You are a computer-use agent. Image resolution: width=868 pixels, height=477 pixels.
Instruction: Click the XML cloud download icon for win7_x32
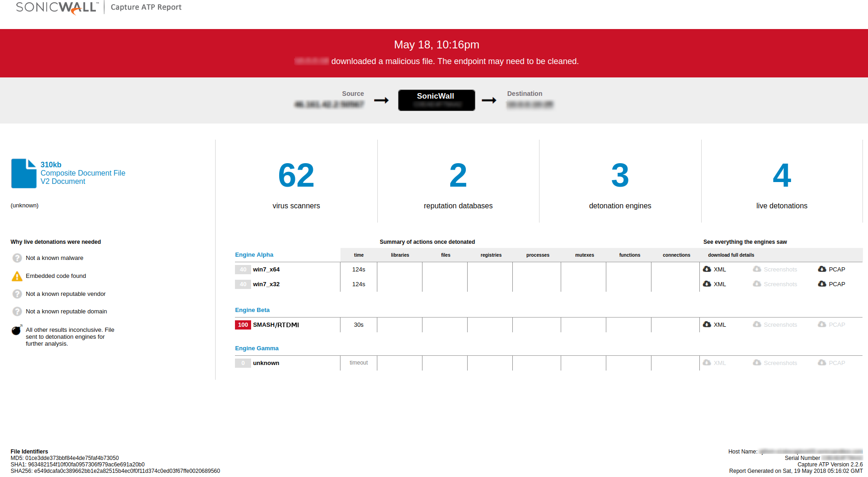(707, 284)
